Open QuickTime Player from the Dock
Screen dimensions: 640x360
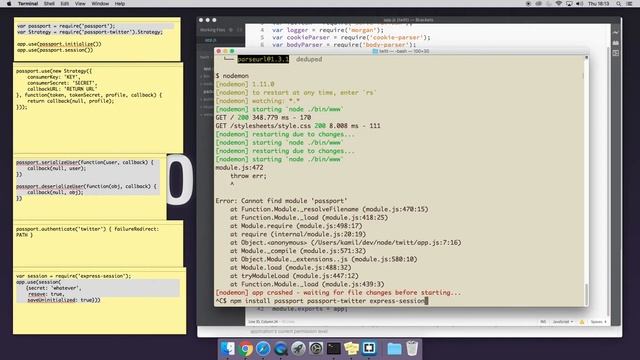[281, 349]
